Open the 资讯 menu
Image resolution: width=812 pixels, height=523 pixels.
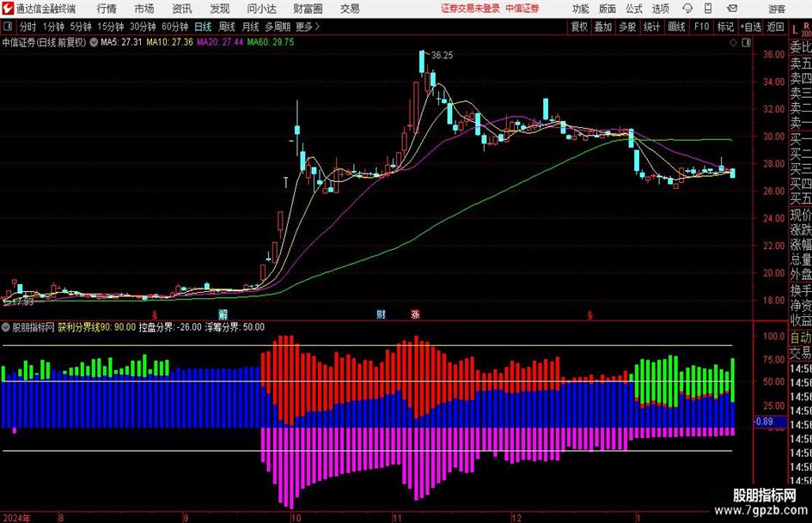[x=182, y=9]
